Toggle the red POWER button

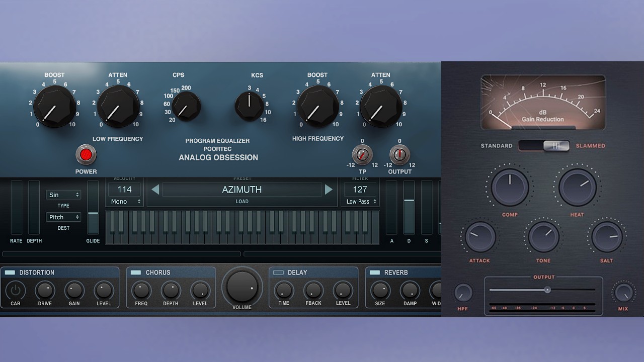point(86,154)
